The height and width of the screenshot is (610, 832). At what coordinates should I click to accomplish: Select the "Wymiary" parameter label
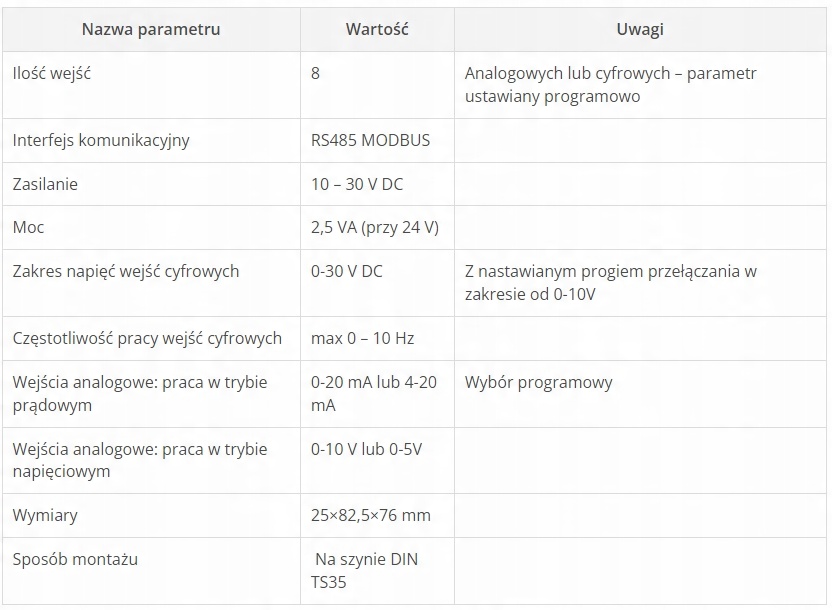pyautogui.click(x=45, y=515)
